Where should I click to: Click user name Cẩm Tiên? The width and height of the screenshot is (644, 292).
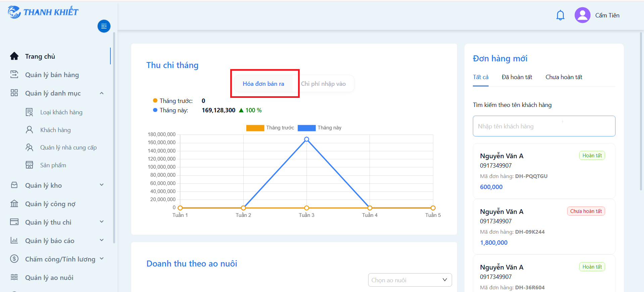(607, 15)
